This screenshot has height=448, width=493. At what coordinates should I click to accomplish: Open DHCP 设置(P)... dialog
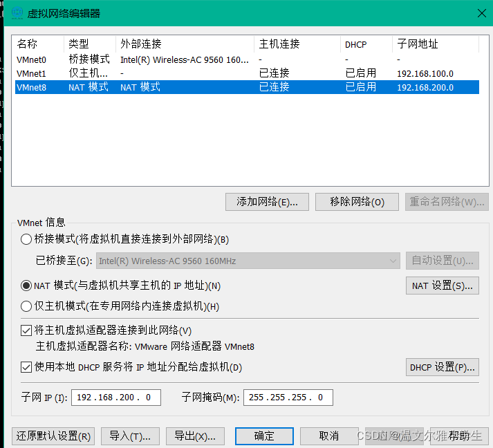tap(443, 367)
